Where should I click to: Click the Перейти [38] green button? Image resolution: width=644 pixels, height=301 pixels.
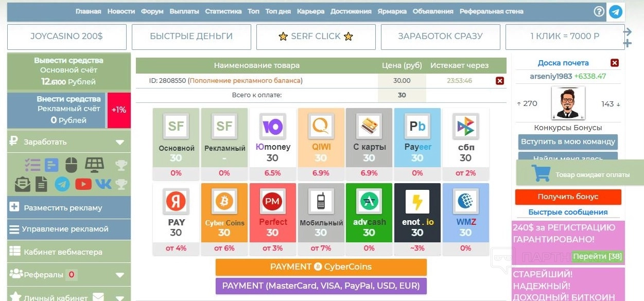pyautogui.click(x=597, y=256)
